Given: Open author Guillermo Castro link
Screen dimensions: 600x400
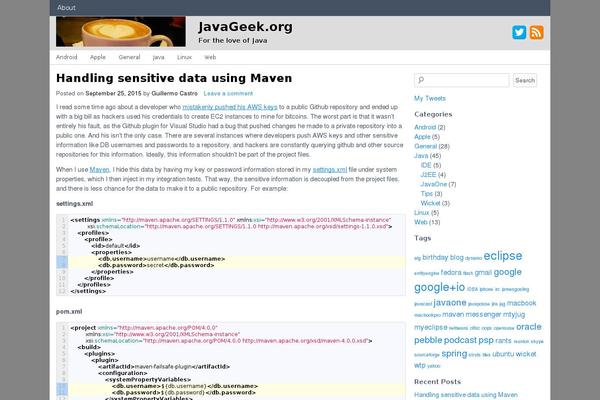Looking at the screenshot, I should pos(174,93).
